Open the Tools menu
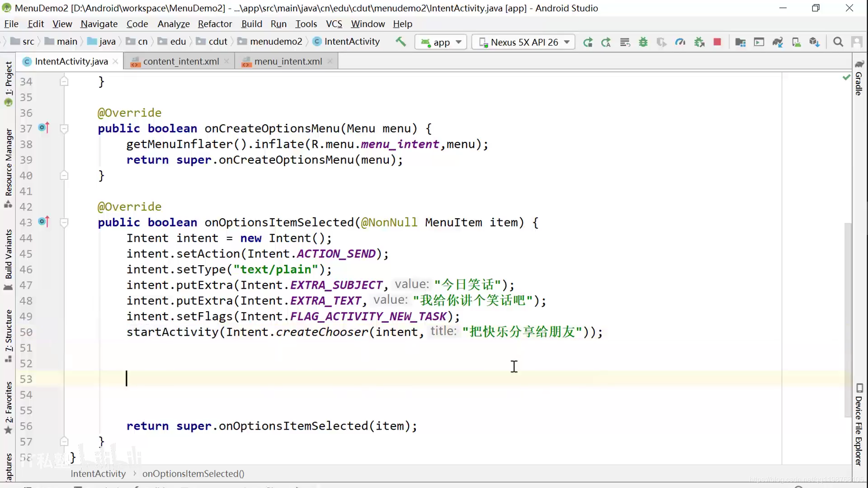The height and width of the screenshot is (488, 868). [306, 24]
